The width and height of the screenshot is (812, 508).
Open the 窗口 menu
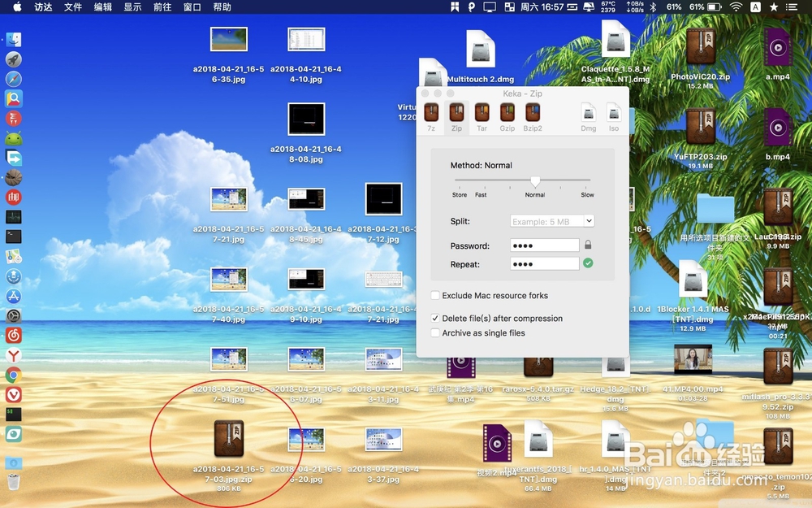pyautogui.click(x=192, y=7)
